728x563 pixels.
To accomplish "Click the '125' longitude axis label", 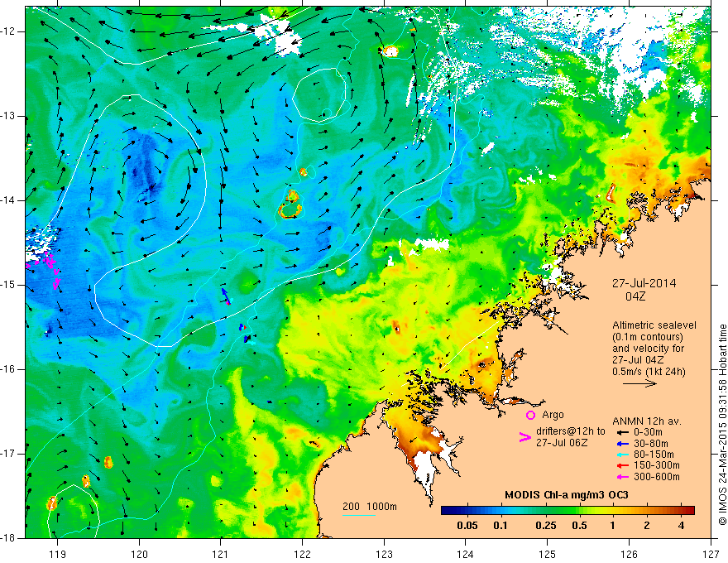I will pyautogui.click(x=548, y=554).
